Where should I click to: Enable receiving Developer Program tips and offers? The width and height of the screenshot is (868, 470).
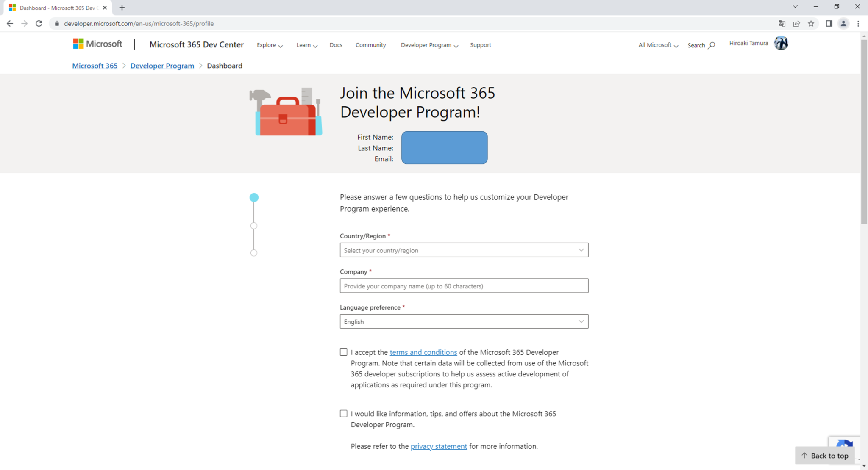343,413
